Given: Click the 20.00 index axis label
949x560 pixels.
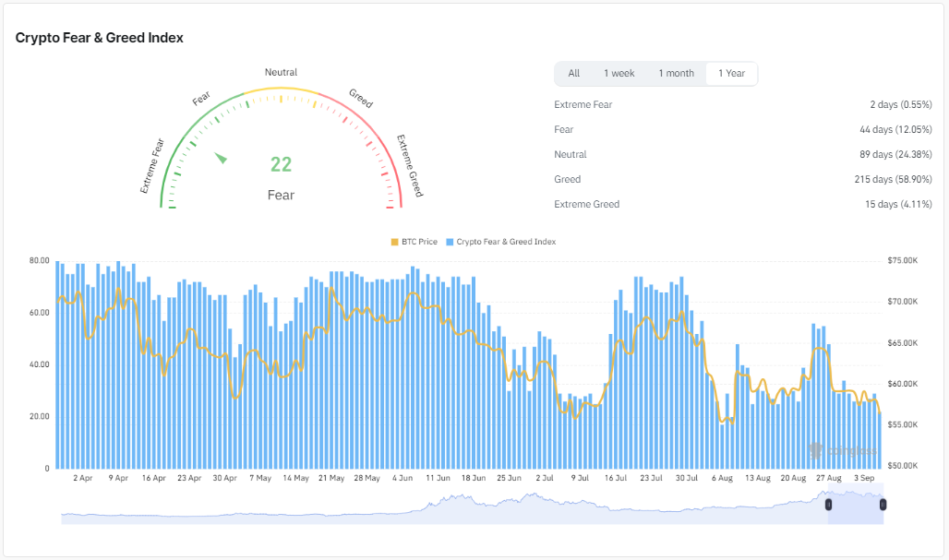Looking at the screenshot, I should coord(40,417).
